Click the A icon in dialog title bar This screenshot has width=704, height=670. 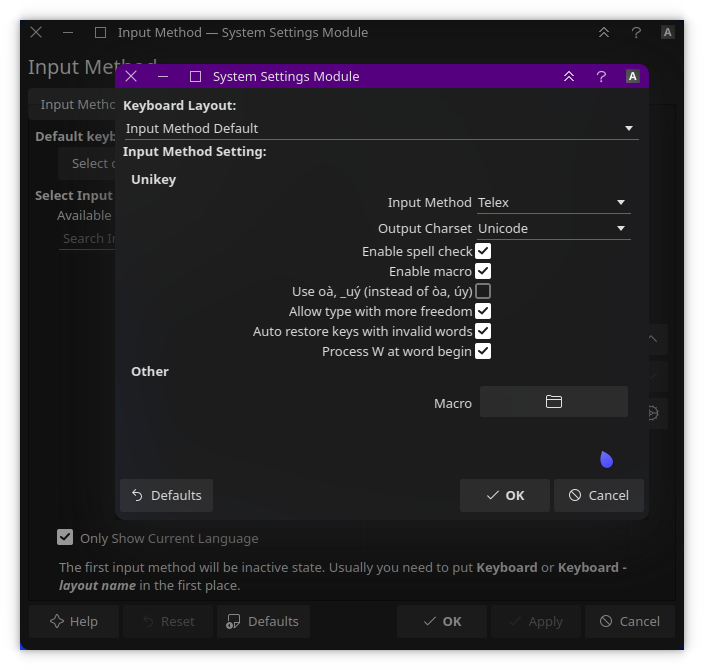[633, 77]
